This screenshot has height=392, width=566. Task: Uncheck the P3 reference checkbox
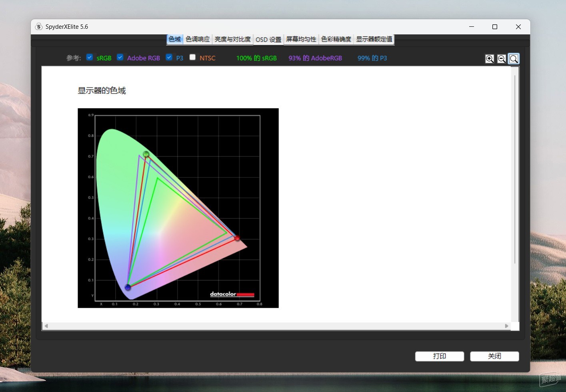[x=169, y=57]
